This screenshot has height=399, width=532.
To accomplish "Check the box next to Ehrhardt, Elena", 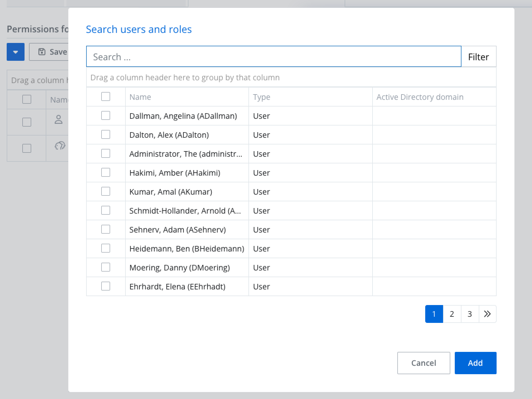I will (106, 286).
